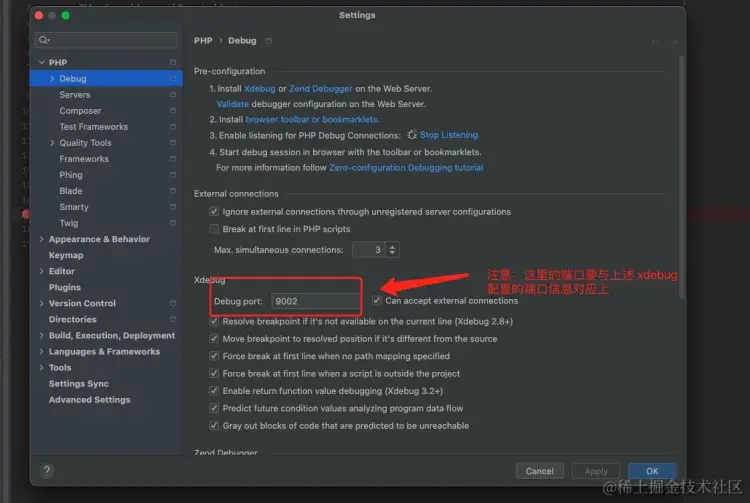The height and width of the screenshot is (503, 750).
Task: Toggle Enable return function value debugging
Action: tap(214, 391)
